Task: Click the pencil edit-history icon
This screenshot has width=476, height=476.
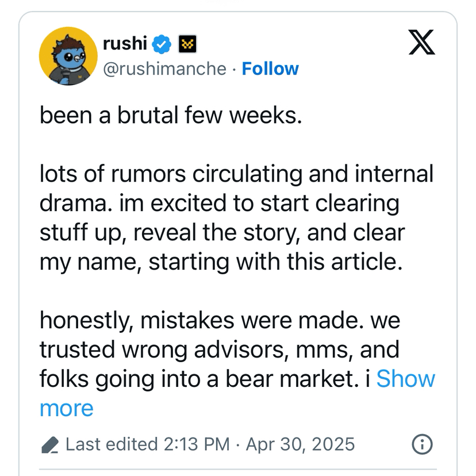Action: (x=51, y=444)
